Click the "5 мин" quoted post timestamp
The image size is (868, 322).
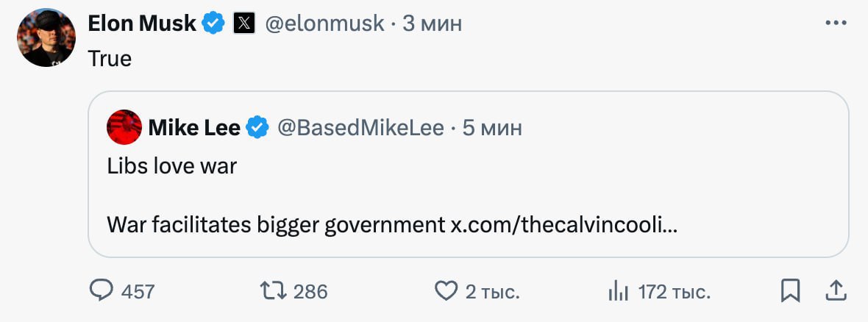[492, 128]
